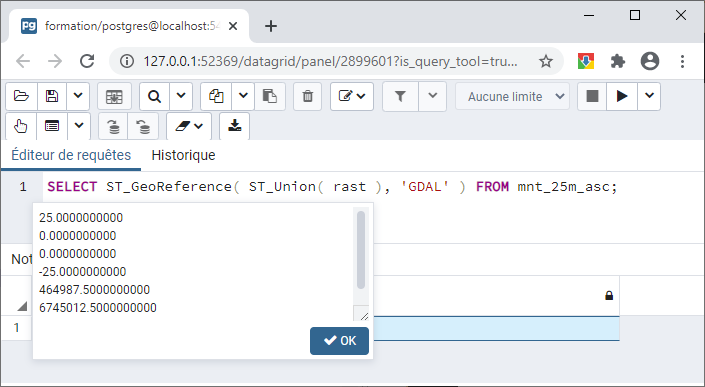
Task: Open the 'Aucune limite' row limit dropdown
Action: [x=512, y=96]
